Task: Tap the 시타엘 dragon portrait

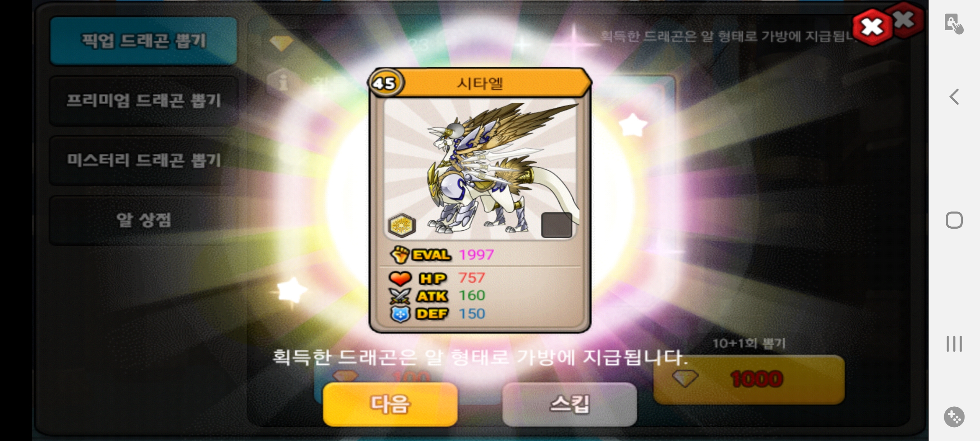Action: (481, 169)
